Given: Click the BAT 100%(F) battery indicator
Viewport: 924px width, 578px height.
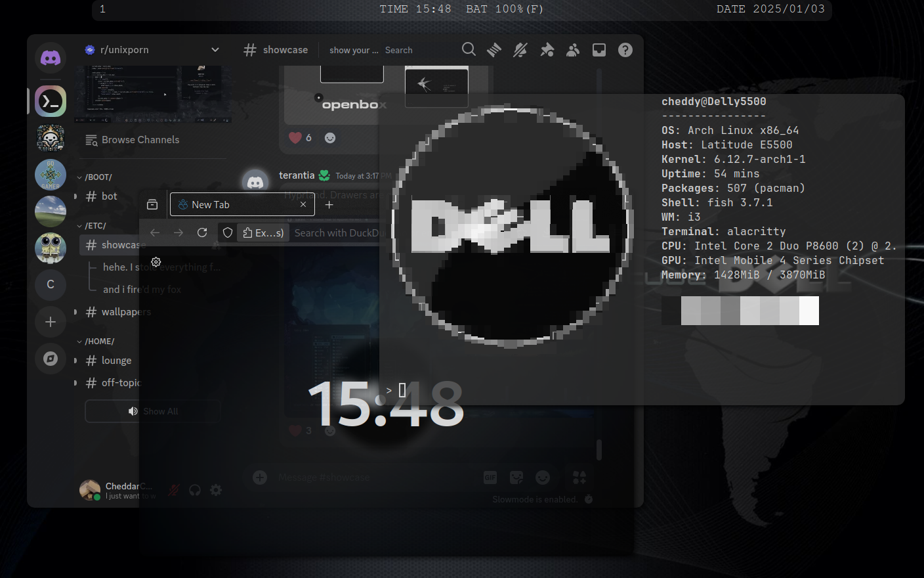Looking at the screenshot, I should 505,9.
